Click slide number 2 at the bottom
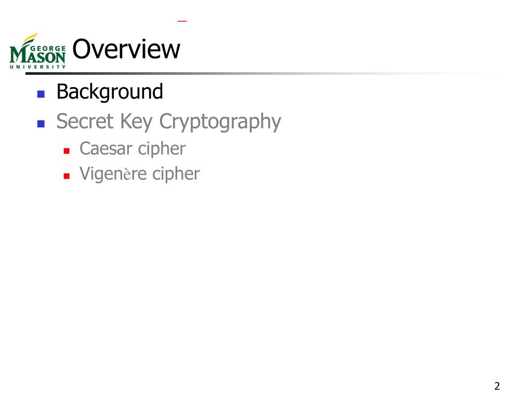532x399 pixels. [x=497, y=386]
